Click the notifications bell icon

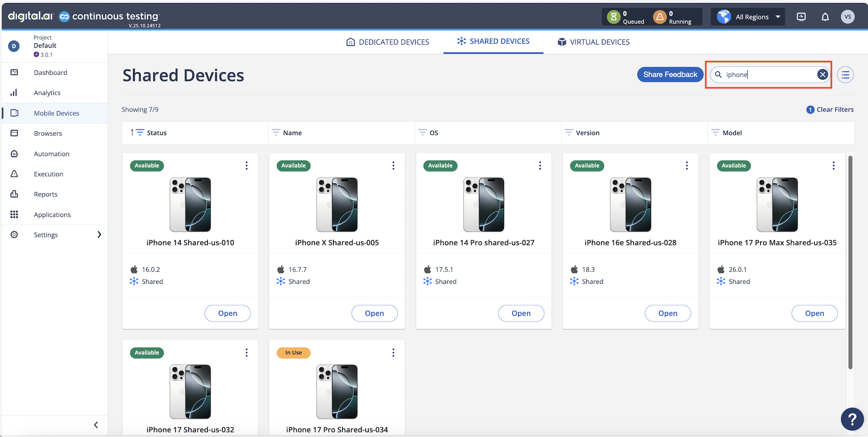825,17
